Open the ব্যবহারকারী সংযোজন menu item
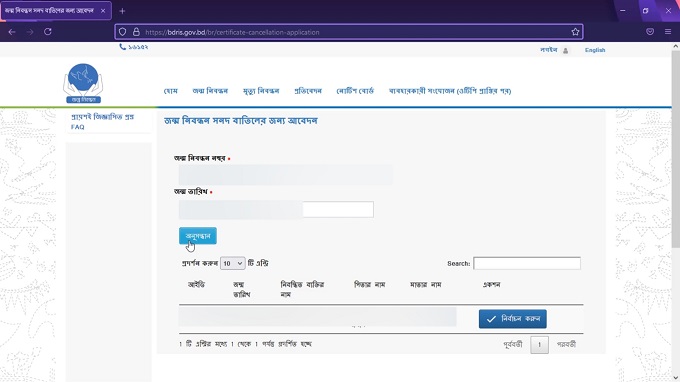Image resolution: width=680 pixels, height=382 pixels. (450, 91)
